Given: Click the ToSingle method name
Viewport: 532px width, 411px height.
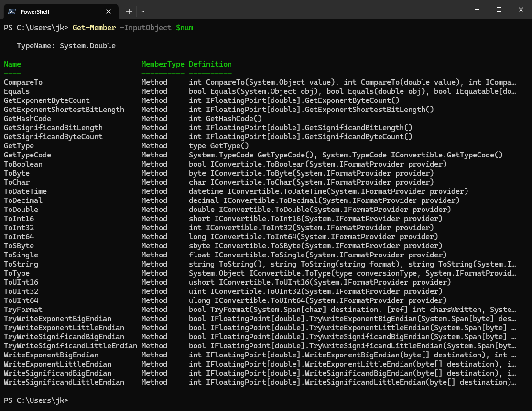Looking at the screenshot, I should point(21,255).
